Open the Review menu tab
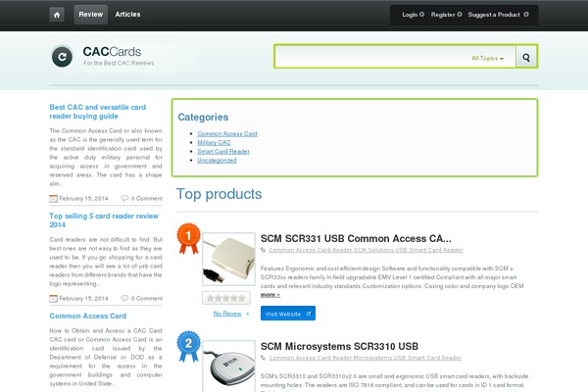588x392 pixels. coord(91,15)
